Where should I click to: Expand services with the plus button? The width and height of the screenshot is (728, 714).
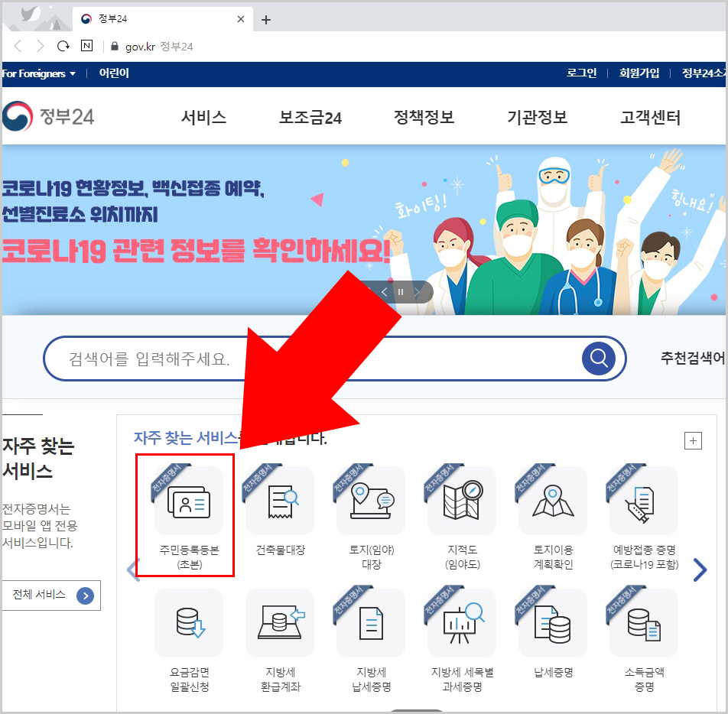[x=693, y=441]
